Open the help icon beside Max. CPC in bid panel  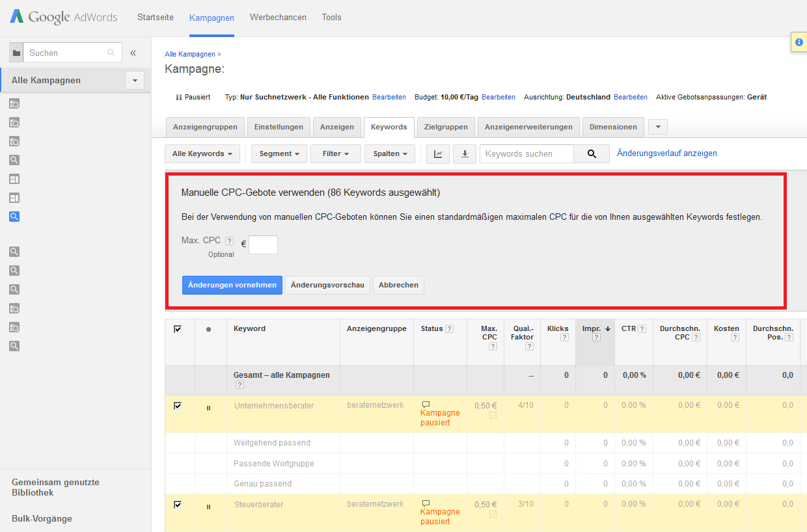pos(229,241)
